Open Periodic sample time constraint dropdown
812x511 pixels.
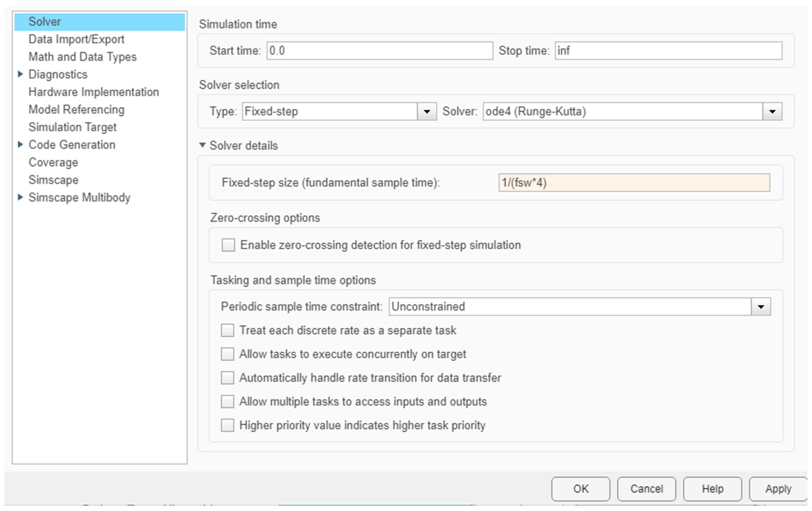[760, 307]
